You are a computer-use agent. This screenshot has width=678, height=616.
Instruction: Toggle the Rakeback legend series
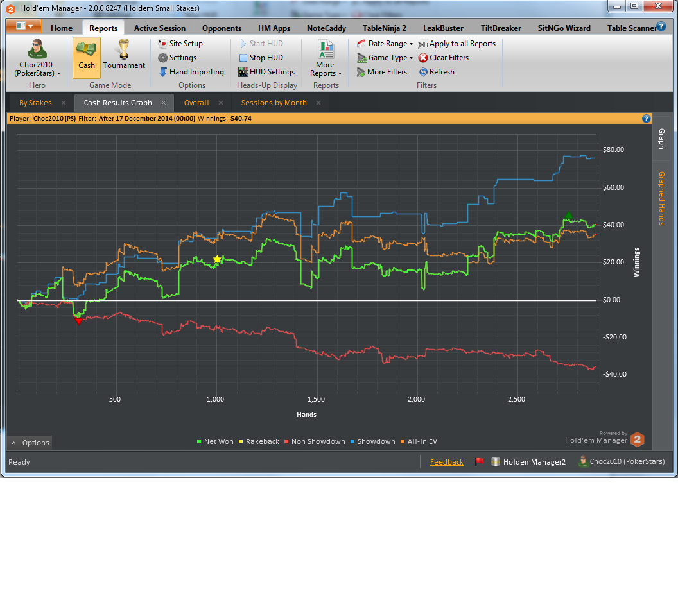[259, 442]
